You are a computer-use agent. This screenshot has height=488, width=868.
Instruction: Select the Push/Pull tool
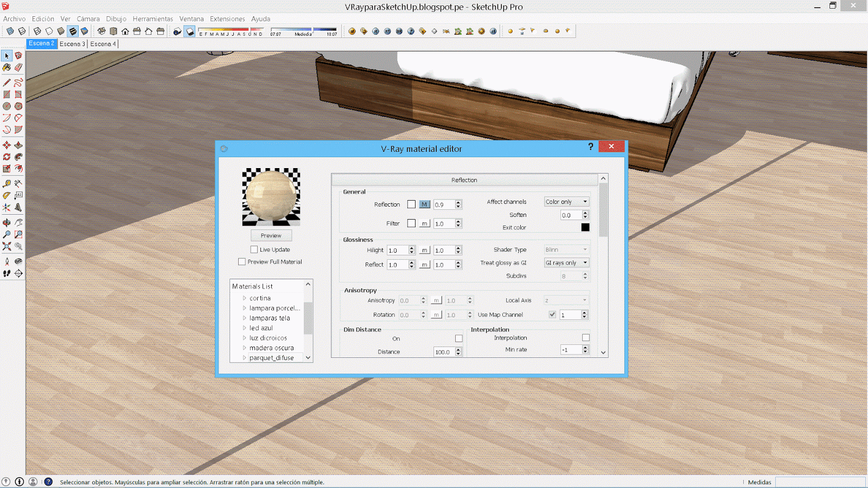pyautogui.click(x=19, y=145)
